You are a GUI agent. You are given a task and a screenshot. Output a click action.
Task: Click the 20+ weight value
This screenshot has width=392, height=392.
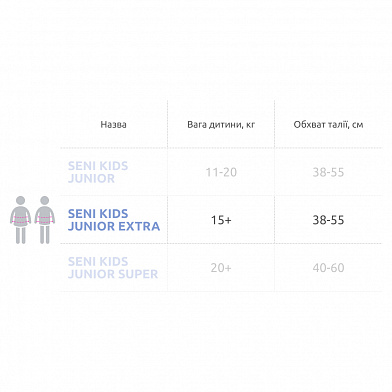point(221,268)
